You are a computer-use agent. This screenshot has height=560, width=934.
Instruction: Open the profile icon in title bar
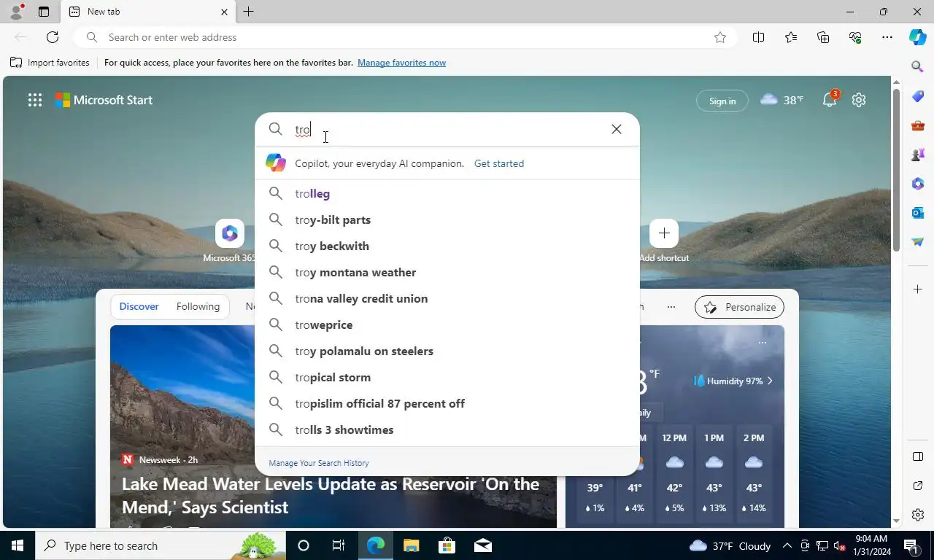click(16, 12)
